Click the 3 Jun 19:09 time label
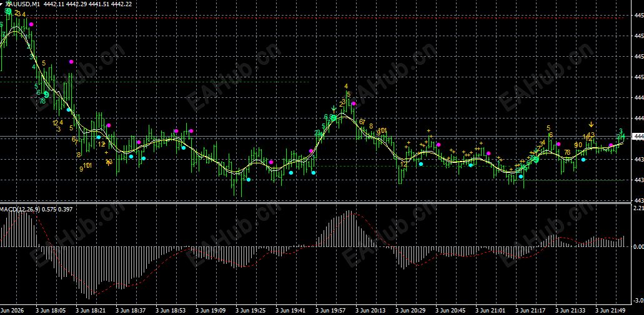This screenshot has width=644, height=315. 211,311
